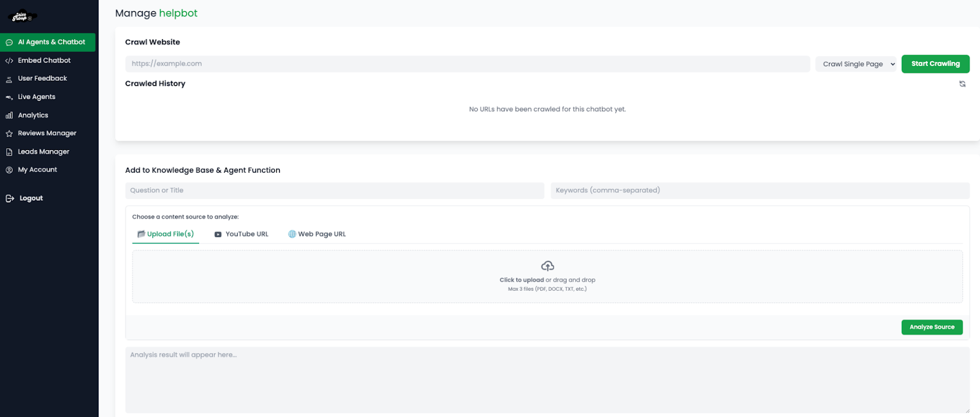Click the No URLs have been crawled message
Screen dimensions: 980x417
[x=548, y=110]
